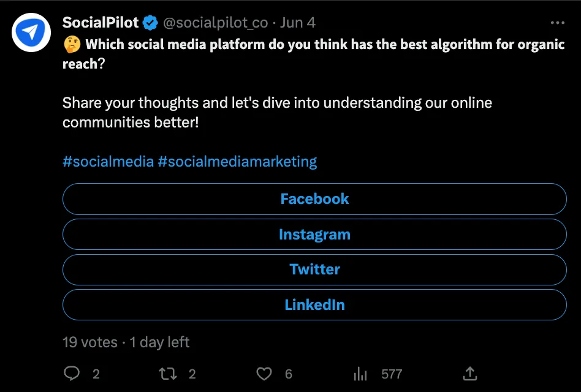Vote for Instagram in the poll

314,234
